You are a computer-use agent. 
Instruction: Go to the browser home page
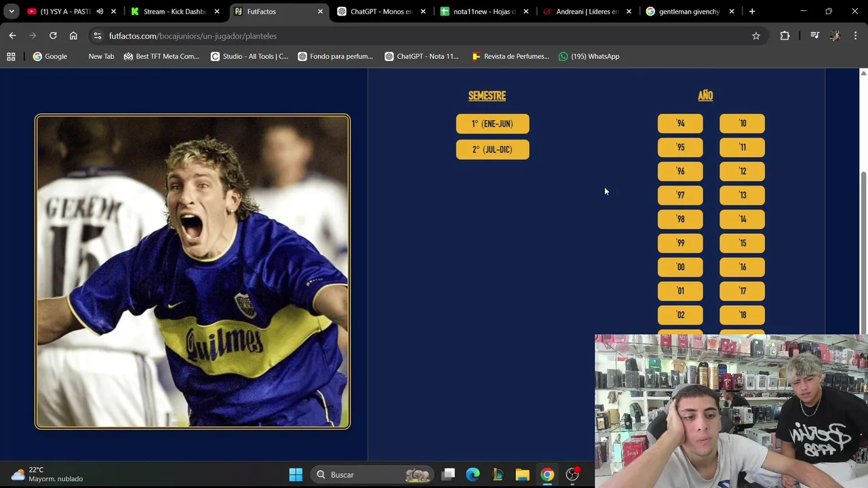click(x=73, y=36)
